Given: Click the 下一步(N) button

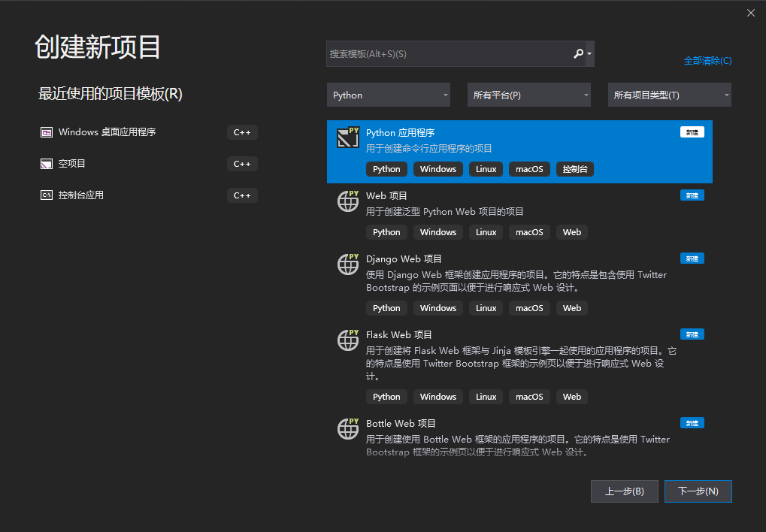Looking at the screenshot, I should [698, 491].
